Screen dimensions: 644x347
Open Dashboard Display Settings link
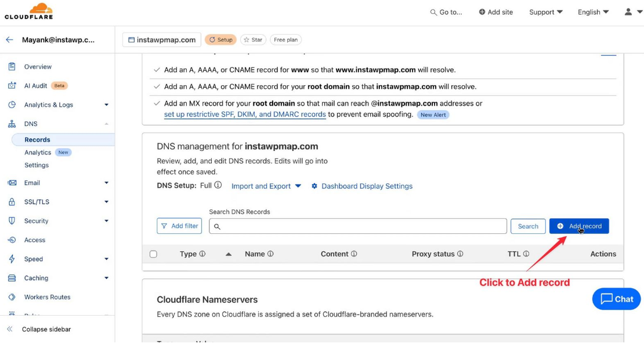pyautogui.click(x=367, y=186)
